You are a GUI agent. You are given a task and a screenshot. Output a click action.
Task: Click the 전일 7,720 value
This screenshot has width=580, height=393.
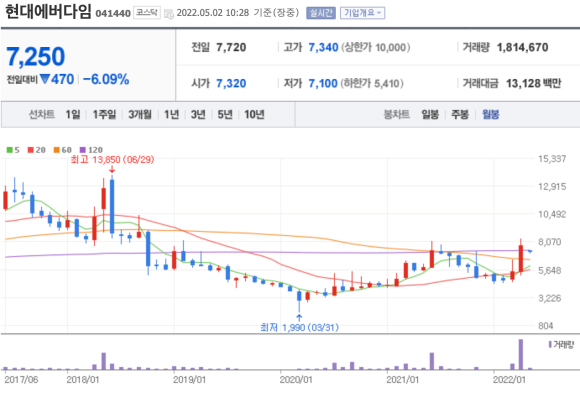(x=231, y=47)
